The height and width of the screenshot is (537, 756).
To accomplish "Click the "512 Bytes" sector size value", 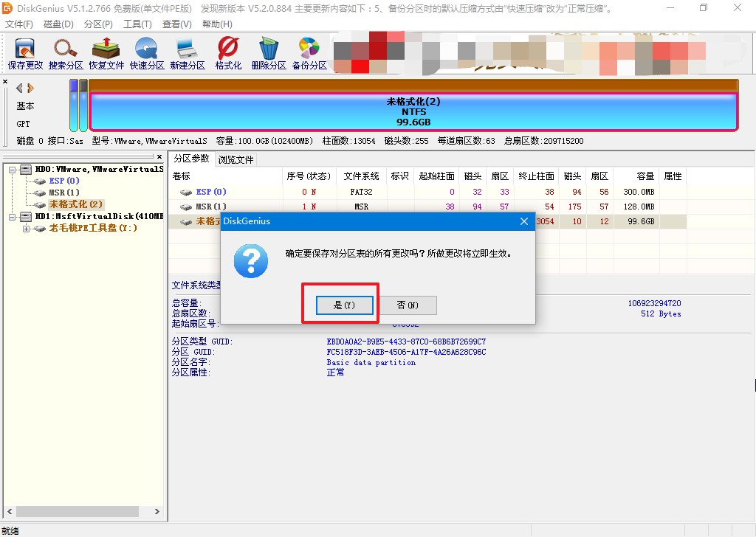I will (661, 314).
